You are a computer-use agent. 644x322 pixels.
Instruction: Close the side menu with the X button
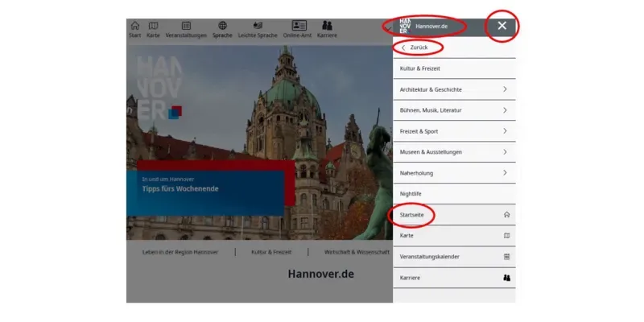(x=502, y=26)
